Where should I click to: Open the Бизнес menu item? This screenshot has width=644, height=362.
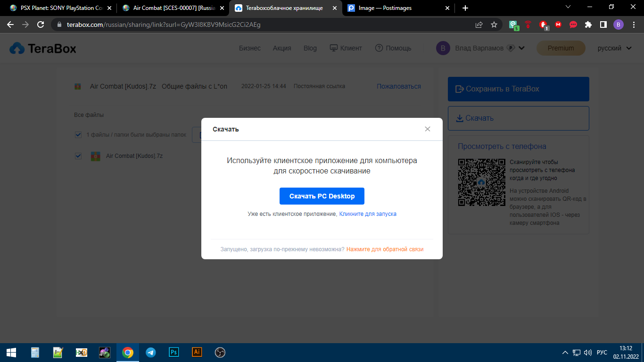250,48
